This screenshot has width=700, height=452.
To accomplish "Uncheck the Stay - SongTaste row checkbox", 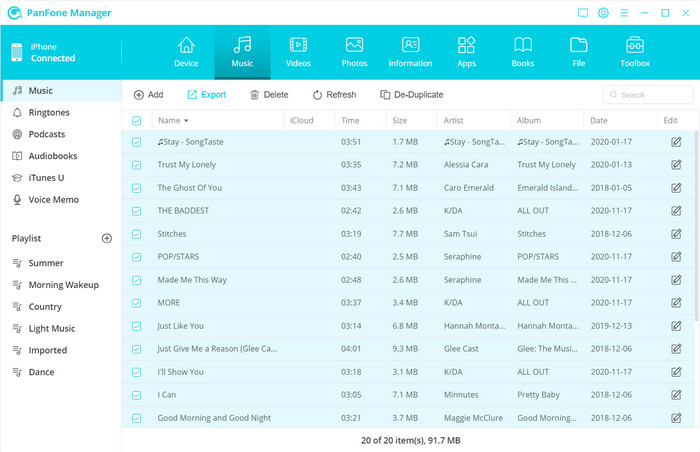I will (137, 142).
